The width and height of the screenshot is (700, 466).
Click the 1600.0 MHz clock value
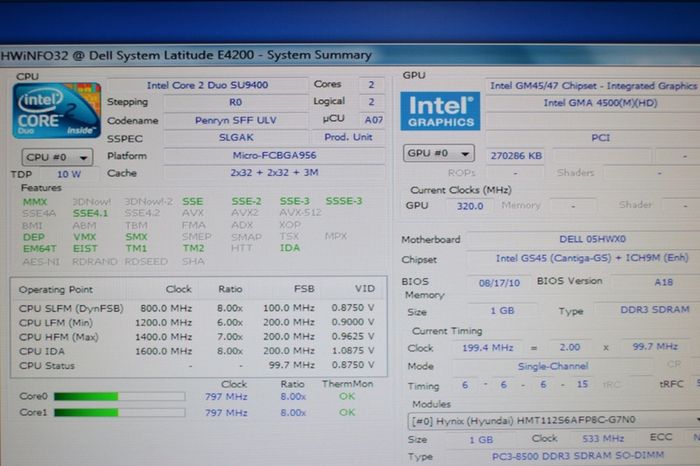(x=163, y=351)
